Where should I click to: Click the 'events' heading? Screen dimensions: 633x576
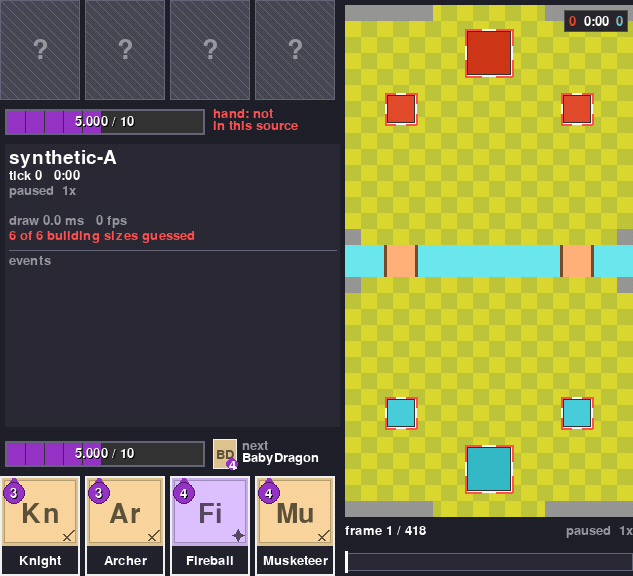pyautogui.click(x=30, y=261)
